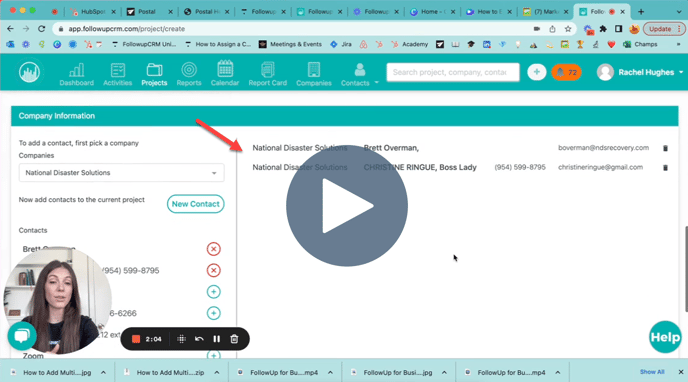
Task: Open the How to Assign a C... bookmark
Action: (x=218, y=44)
